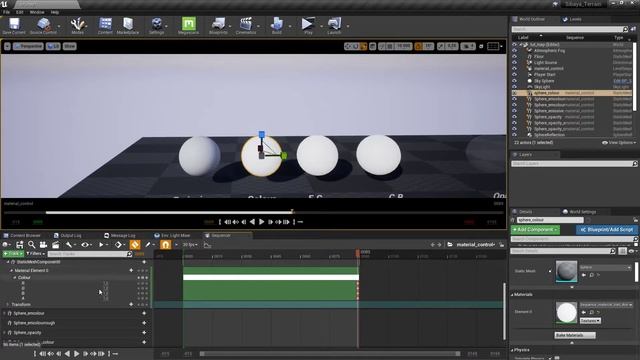Toggle the orange magnet snapping icon in Sequencer
The image size is (640, 360).
[x=165, y=244]
